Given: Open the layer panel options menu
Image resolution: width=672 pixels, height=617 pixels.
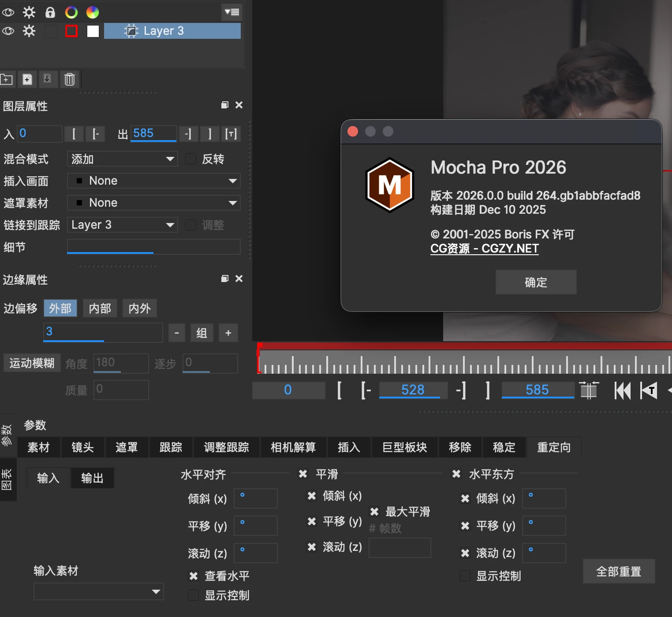Looking at the screenshot, I should tap(231, 12).
